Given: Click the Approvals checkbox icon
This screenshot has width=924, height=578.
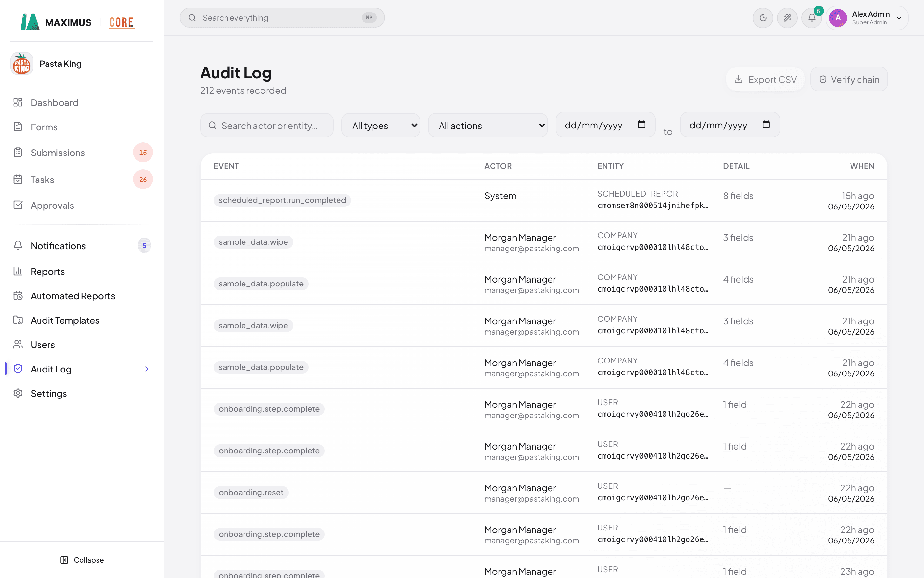Looking at the screenshot, I should pyautogui.click(x=18, y=205).
